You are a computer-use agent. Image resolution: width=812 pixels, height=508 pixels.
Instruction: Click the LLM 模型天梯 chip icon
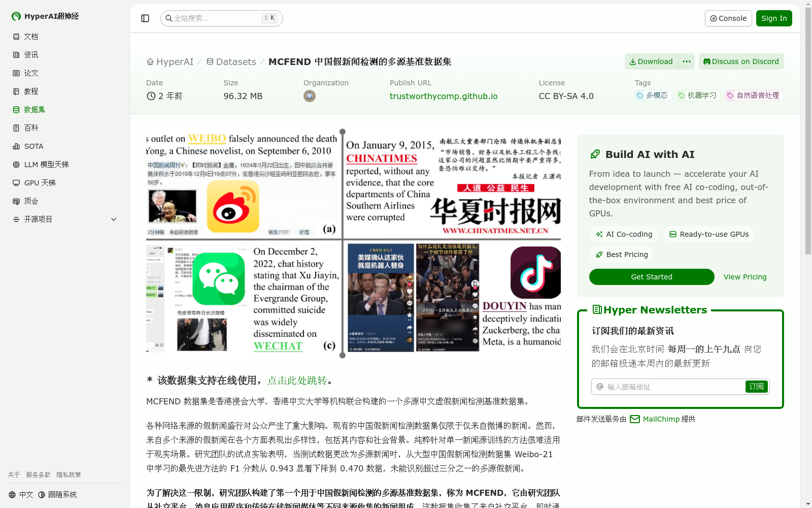pyautogui.click(x=16, y=165)
